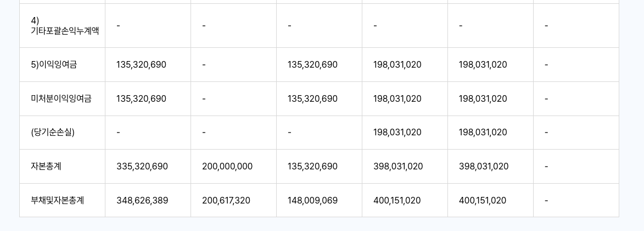
Task: Click the 자본총계 row label
Action: (x=46, y=167)
